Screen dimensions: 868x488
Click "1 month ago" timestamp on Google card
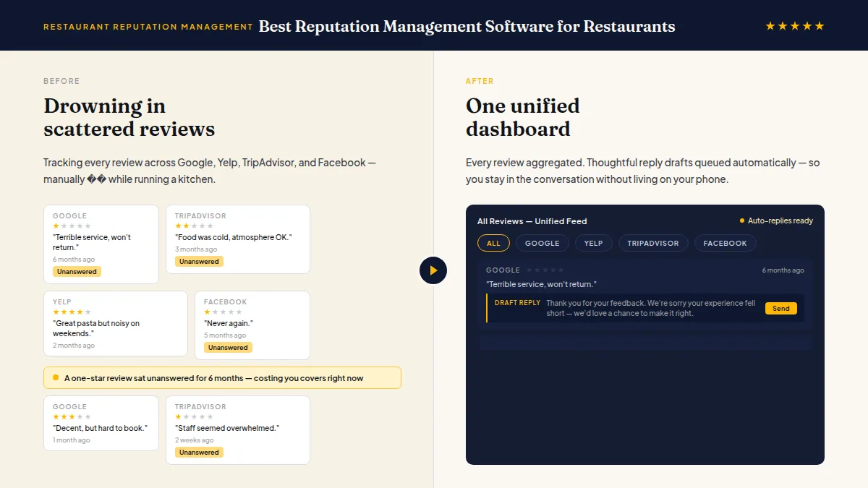72,440
